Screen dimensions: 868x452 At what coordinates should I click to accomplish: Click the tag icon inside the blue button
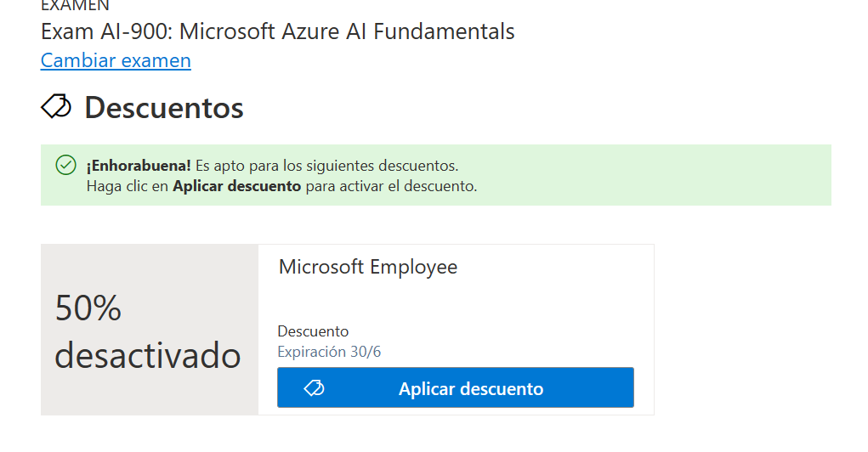coord(314,388)
